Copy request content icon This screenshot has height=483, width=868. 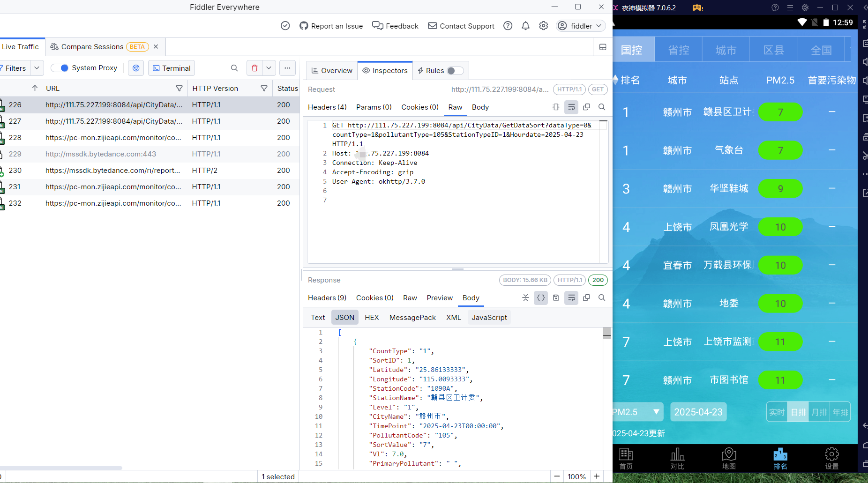(586, 107)
